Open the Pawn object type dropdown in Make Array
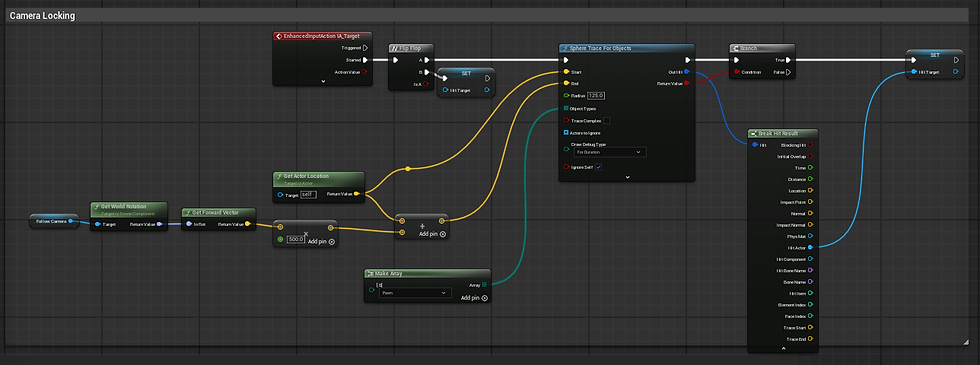The height and width of the screenshot is (365, 980). click(x=416, y=292)
